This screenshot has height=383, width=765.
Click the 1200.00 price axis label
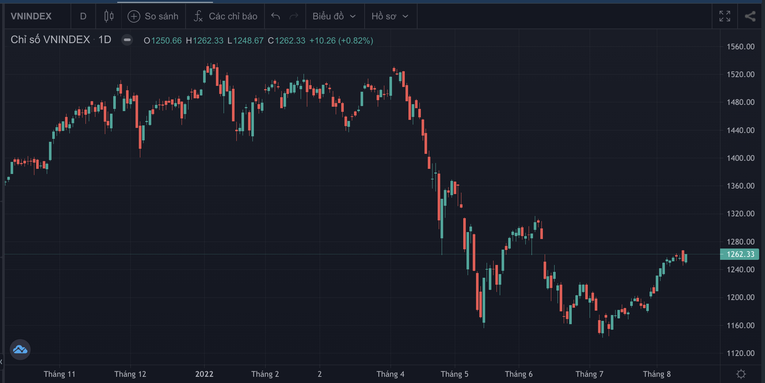741,297
